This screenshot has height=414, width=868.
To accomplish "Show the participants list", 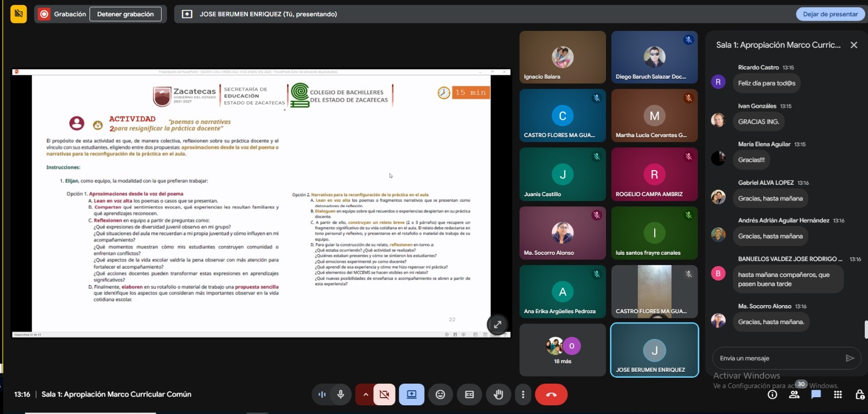I will coord(794,394).
